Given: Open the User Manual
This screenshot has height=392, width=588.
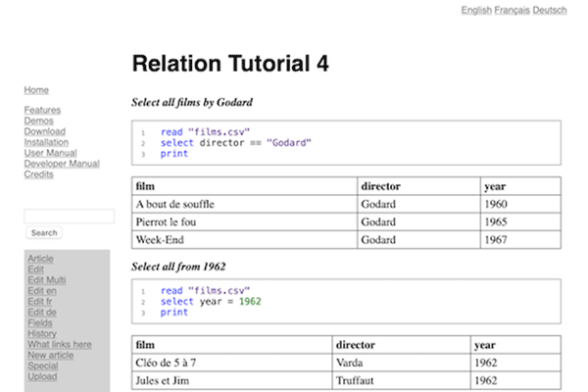Looking at the screenshot, I should pyautogui.click(x=50, y=154).
